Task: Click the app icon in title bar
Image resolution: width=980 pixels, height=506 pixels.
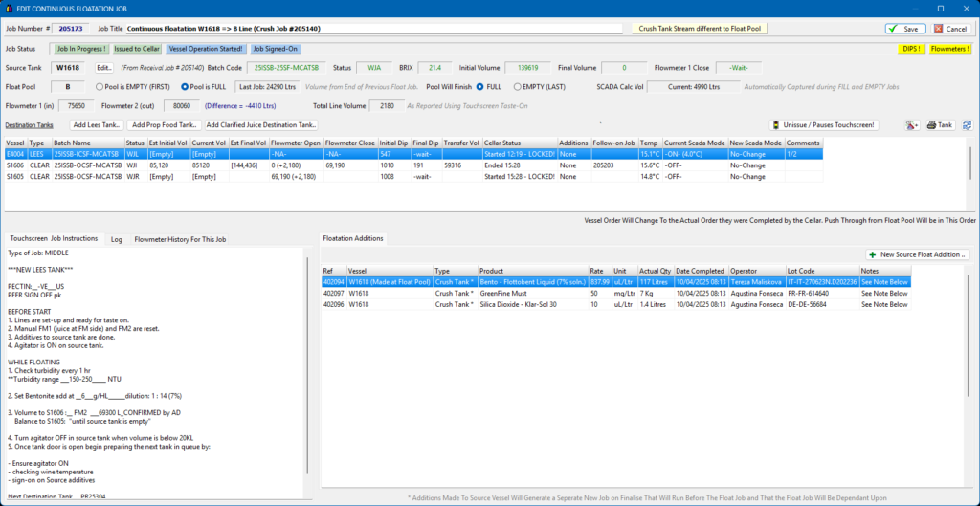Action: (x=8, y=8)
